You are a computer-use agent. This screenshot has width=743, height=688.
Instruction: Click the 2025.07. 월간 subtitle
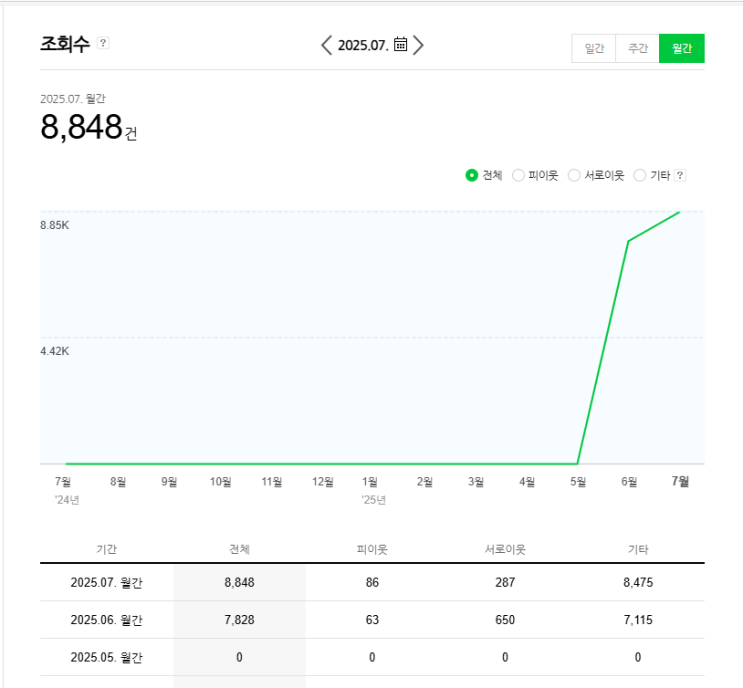72,99
